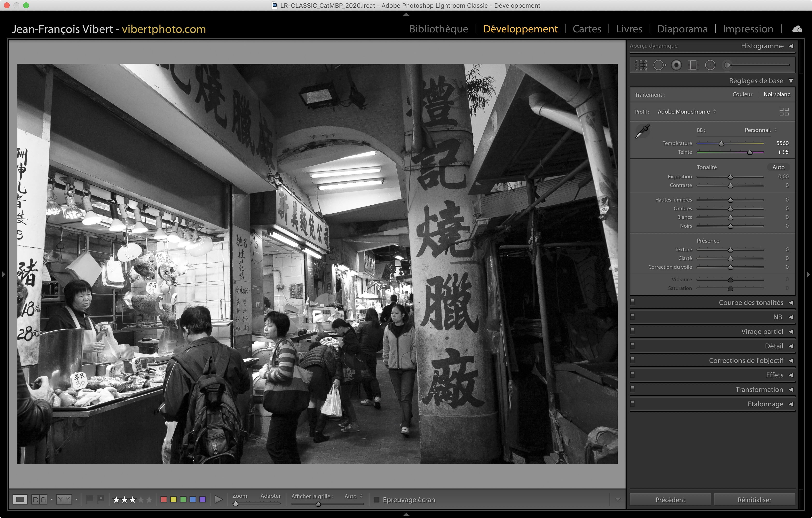Screen dimensions: 812x518
Task: Click the Auto tonalité button
Action: 778,167
